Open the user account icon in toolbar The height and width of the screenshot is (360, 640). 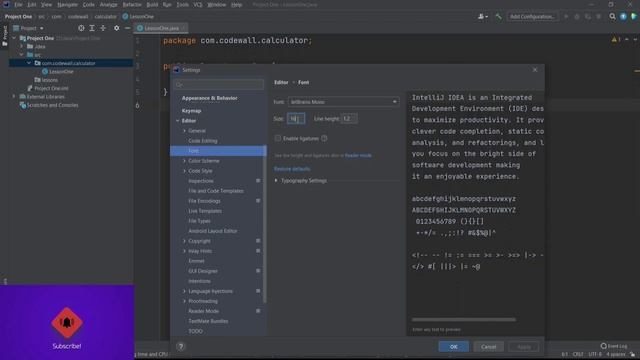coord(482,17)
